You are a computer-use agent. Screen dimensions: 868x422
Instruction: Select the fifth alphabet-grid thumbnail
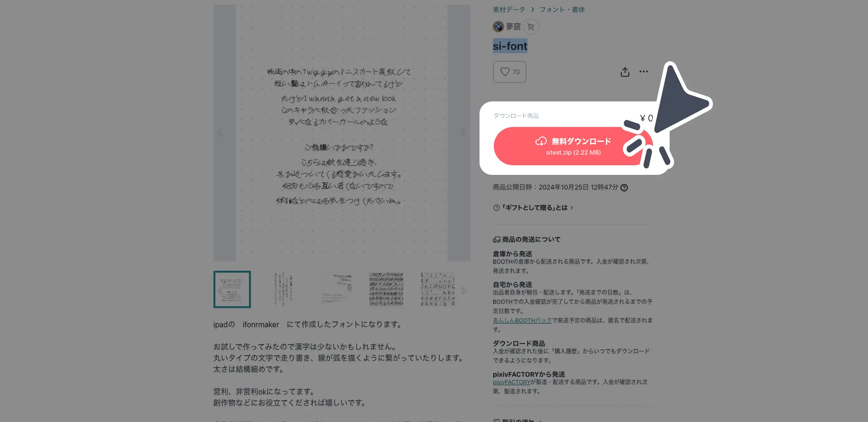(x=437, y=289)
